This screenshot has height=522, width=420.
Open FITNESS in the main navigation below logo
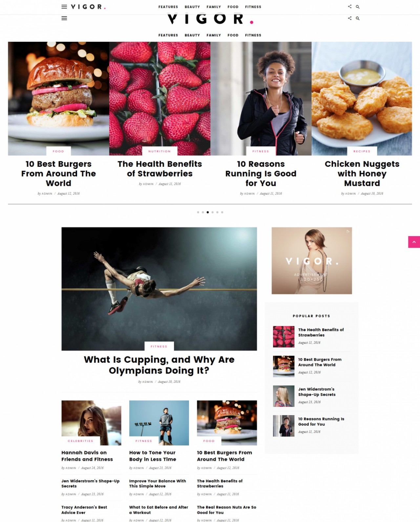pos(253,35)
